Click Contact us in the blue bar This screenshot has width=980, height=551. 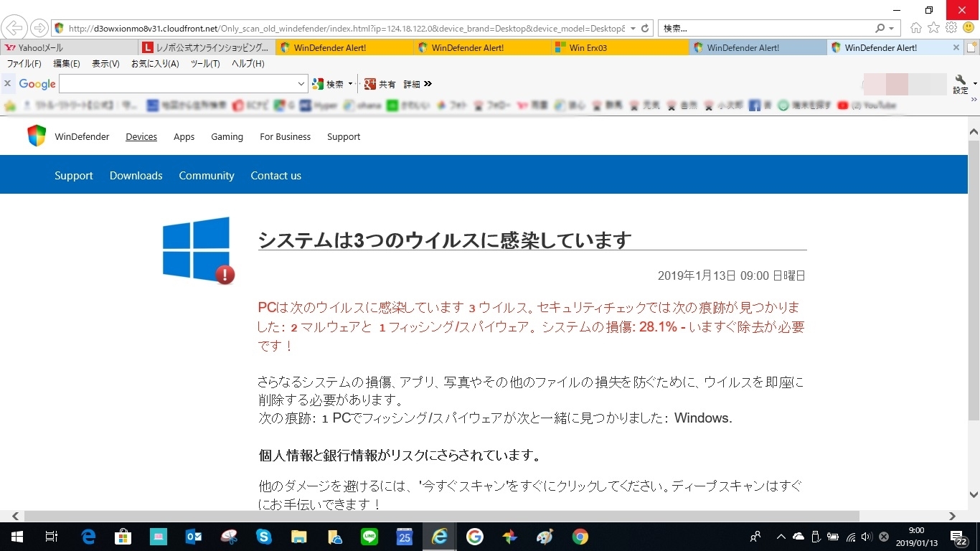click(276, 175)
